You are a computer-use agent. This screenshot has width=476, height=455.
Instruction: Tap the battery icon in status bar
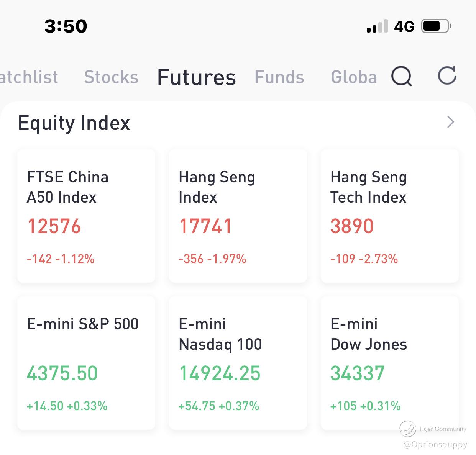(436, 26)
